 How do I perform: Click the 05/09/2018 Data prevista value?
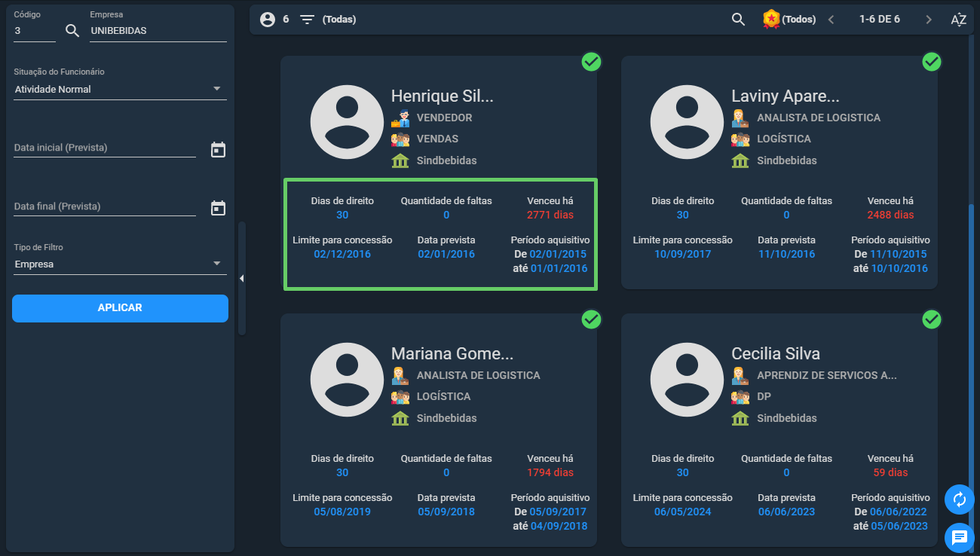click(446, 512)
